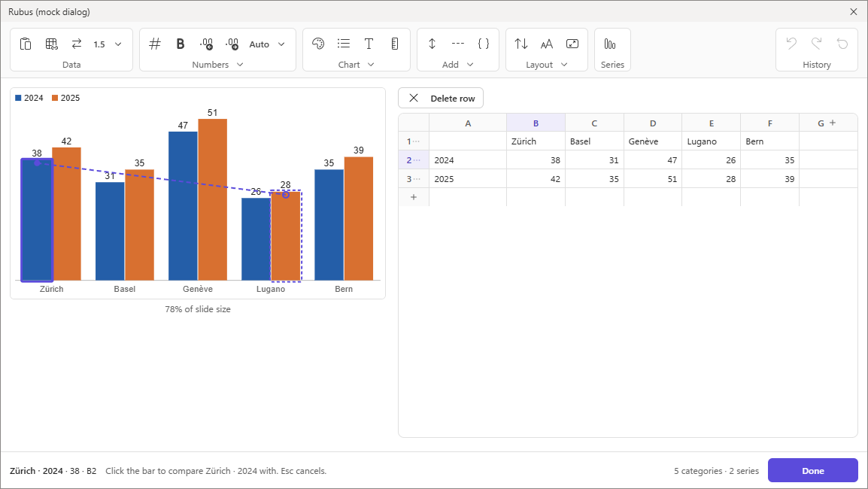The height and width of the screenshot is (489, 868).
Task: Select the text label T icon
Action: (x=369, y=44)
